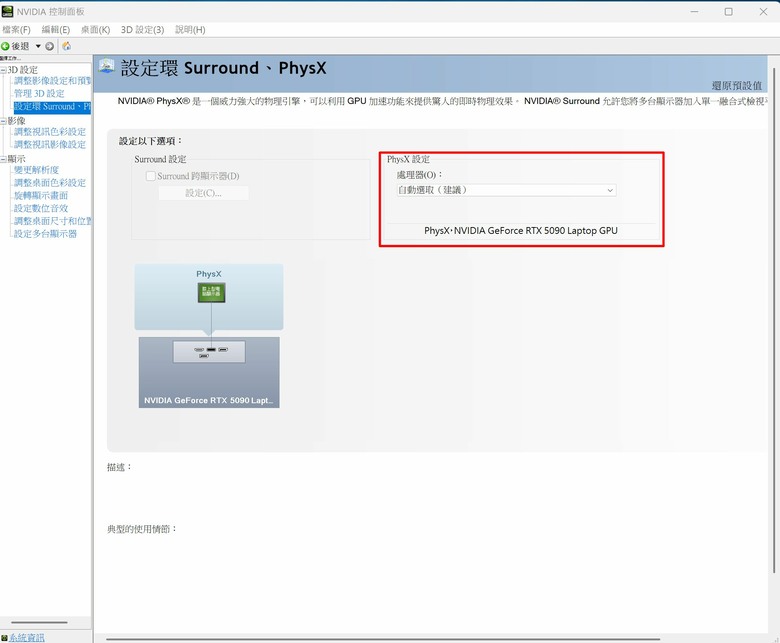Click the 設定(C)... button

click(203, 193)
